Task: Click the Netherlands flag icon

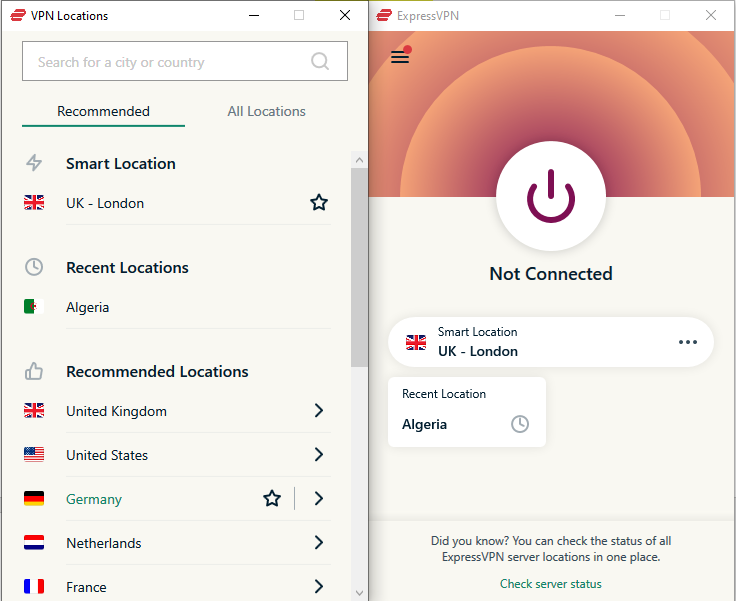Action: pyautogui.click(x=34, y=543)
